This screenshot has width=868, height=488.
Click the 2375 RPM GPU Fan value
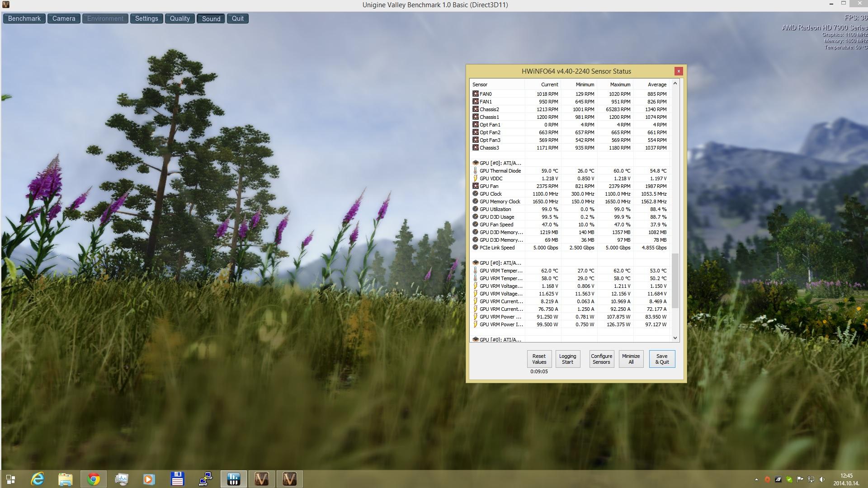[547, 186]
